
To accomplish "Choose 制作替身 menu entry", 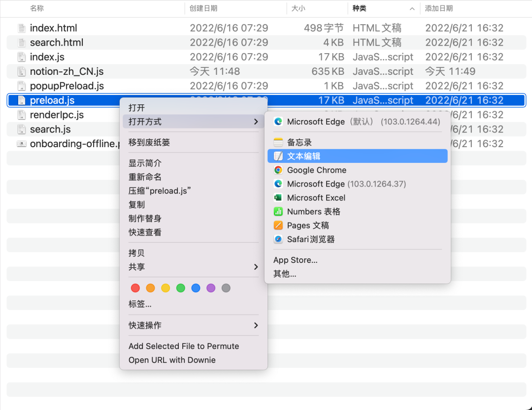I will point(145,219).
